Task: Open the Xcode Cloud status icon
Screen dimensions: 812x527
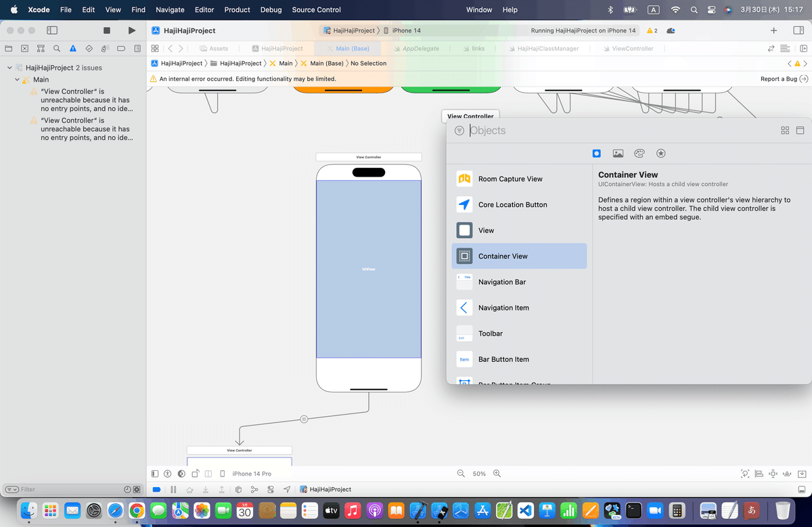Action: tap(671, 30)
